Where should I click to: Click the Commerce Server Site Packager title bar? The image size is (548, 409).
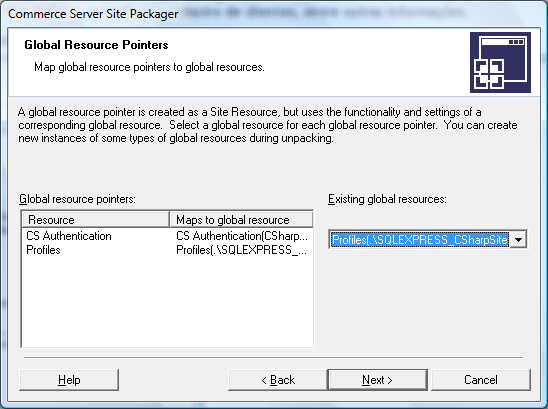[x=274, y=14]
